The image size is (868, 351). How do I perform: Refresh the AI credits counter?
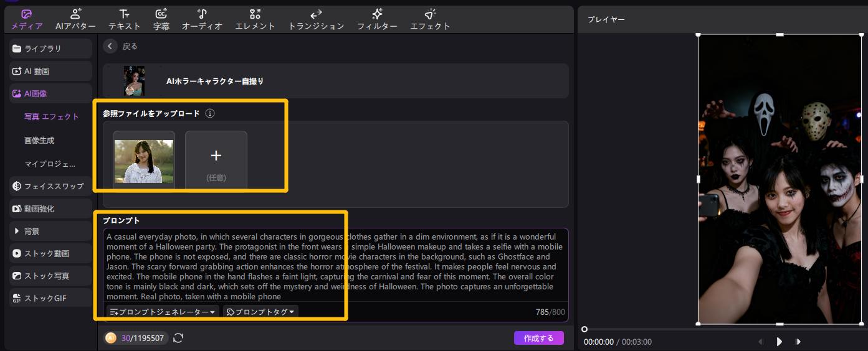click(x=178, y=338)
